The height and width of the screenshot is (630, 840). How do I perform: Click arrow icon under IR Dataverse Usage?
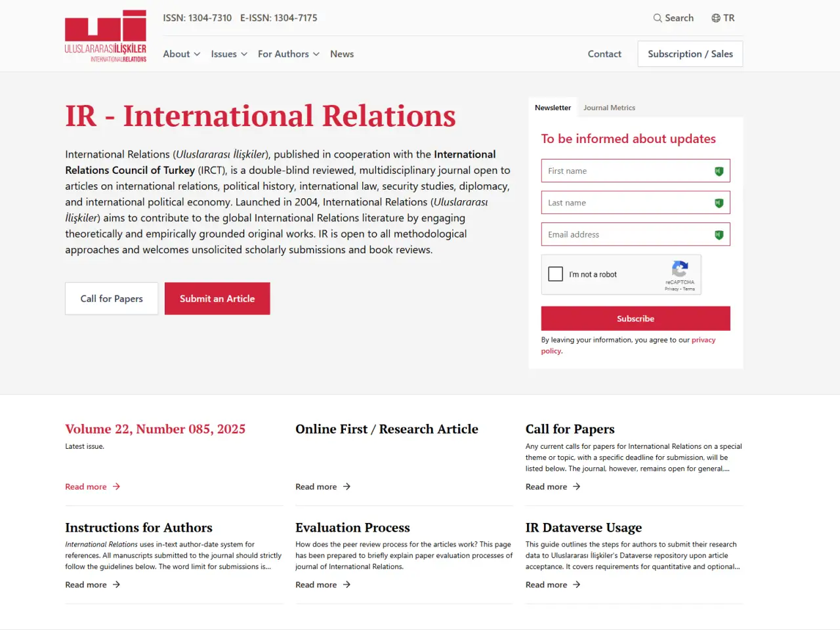(576, 585)
